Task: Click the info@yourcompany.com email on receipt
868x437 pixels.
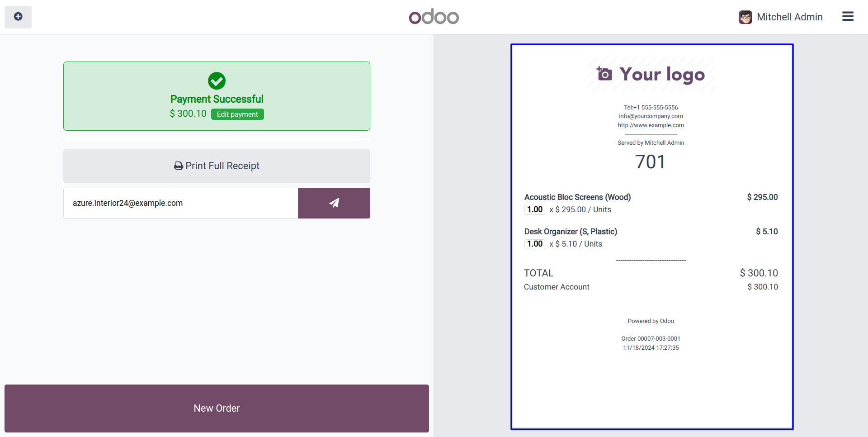Action: click(651, 116)
